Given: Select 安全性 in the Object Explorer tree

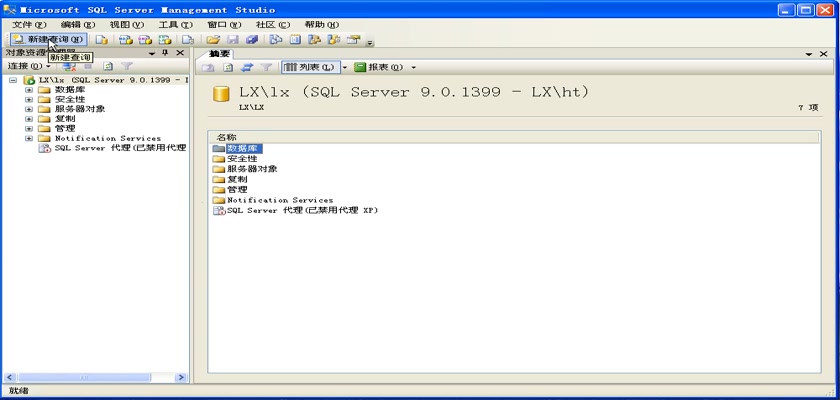Looking at the screenshot, I should click(70, 100).
